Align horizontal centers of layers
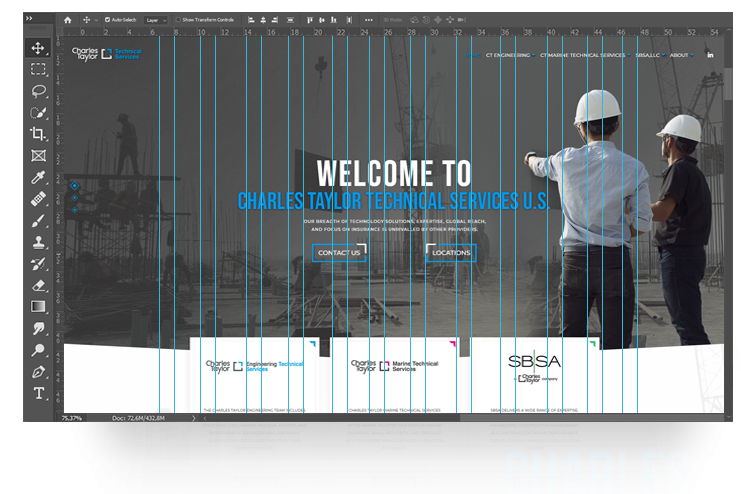Screen dimensions: 741x494 tap(263, 20)
